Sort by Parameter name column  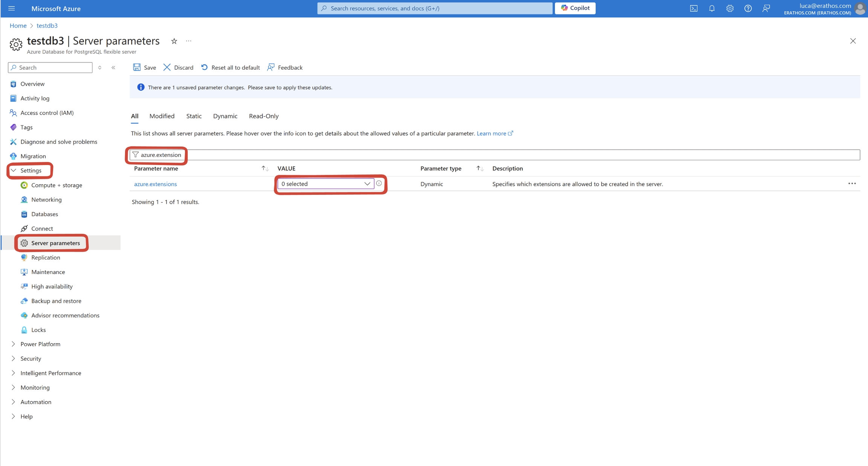click(265, 168)
